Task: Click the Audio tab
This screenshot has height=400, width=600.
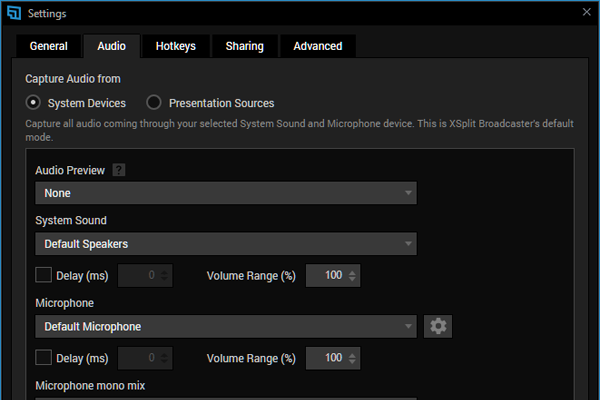Action: point(111,46)
